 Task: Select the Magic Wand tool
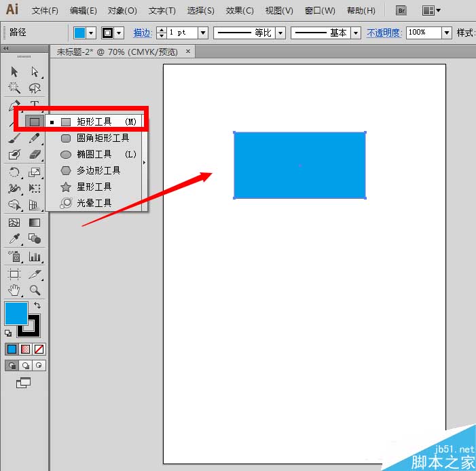point(14,88)
